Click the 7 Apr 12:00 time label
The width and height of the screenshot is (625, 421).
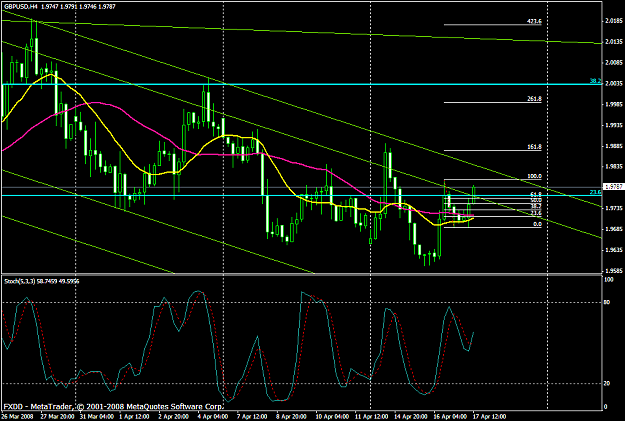tap(252, 417)
